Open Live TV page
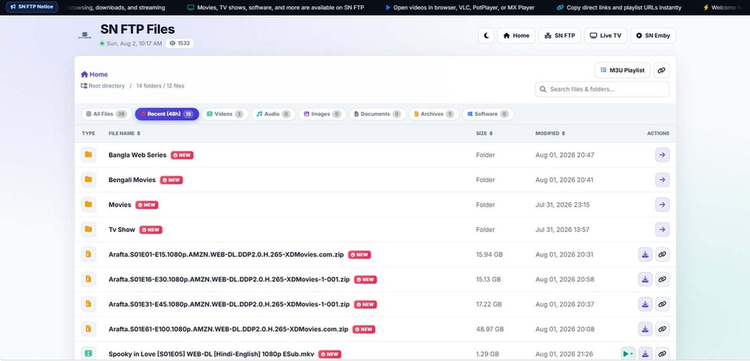This screenshot has height=361, width=750. tap(605, 35)
